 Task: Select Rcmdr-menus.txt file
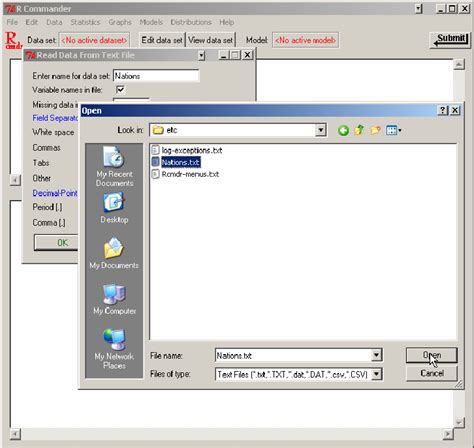(x=185, y=174)
